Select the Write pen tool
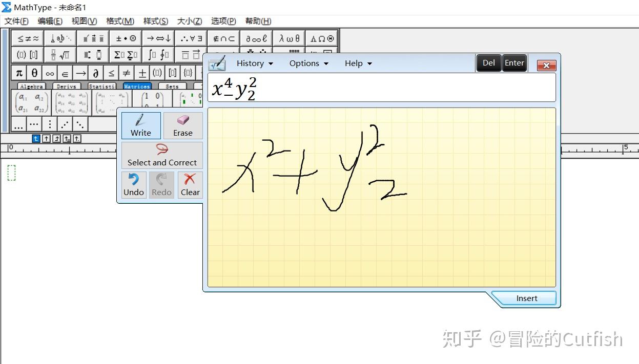The image size is (639, 364). point(141,125)
